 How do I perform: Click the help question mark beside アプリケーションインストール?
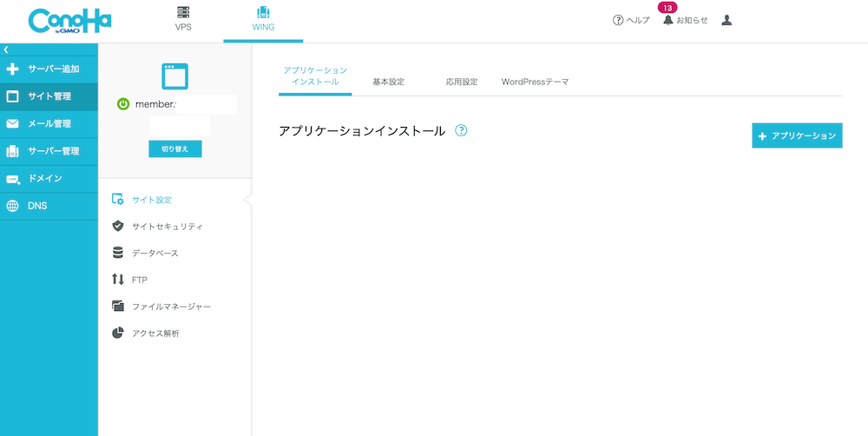click(x=461, y=131)
